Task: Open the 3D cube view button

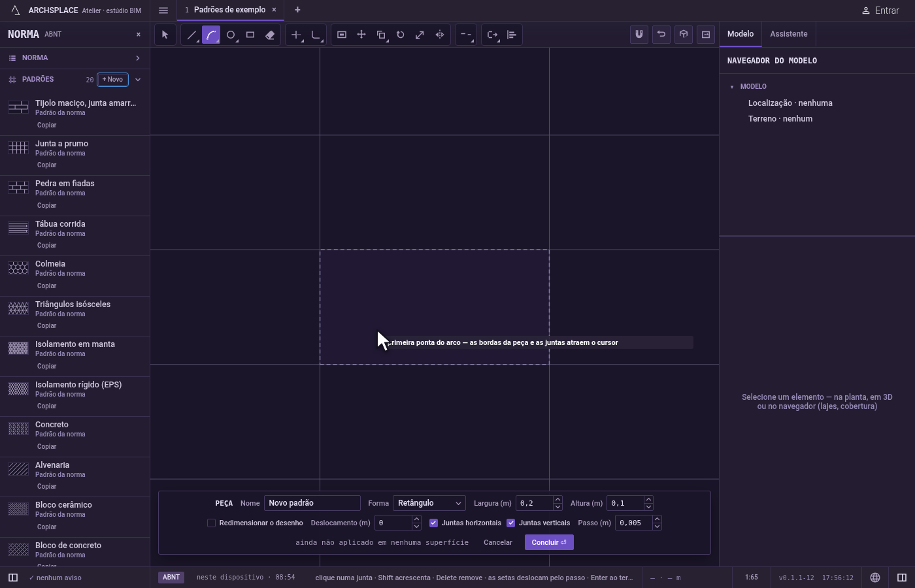Action: click(x=684, y=35)
